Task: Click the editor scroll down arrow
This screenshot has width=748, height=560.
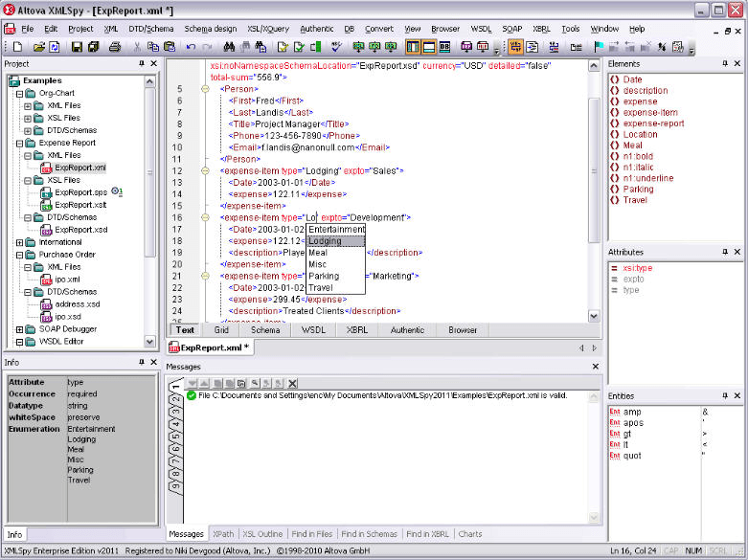Action: coord(594,316)
